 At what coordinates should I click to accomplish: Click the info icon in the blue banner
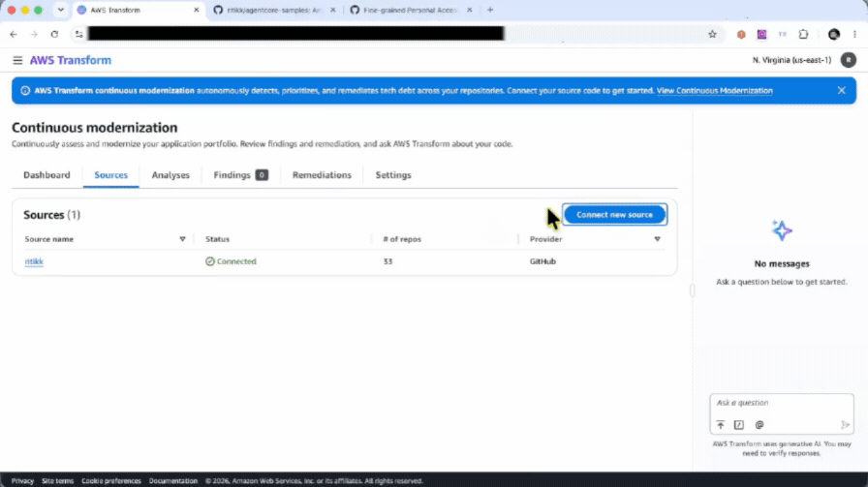click(x=25, y=91)
